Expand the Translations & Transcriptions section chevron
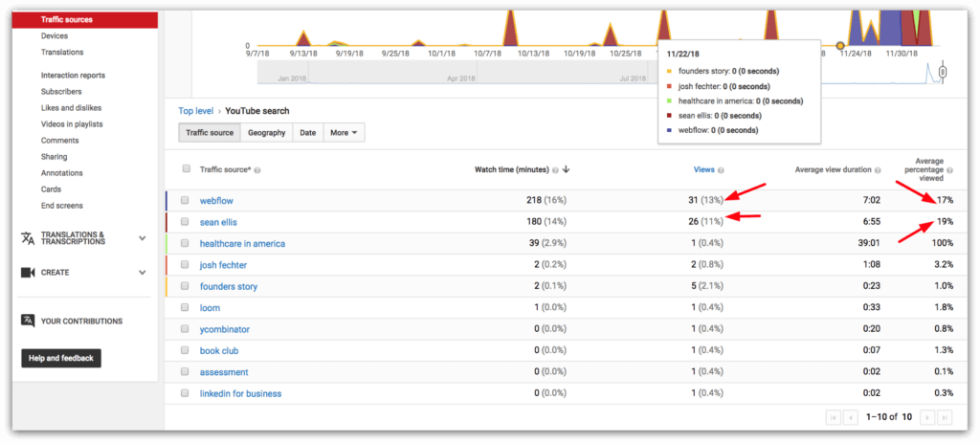Viewport: 980px width, 444px height. tap(143, 238)
